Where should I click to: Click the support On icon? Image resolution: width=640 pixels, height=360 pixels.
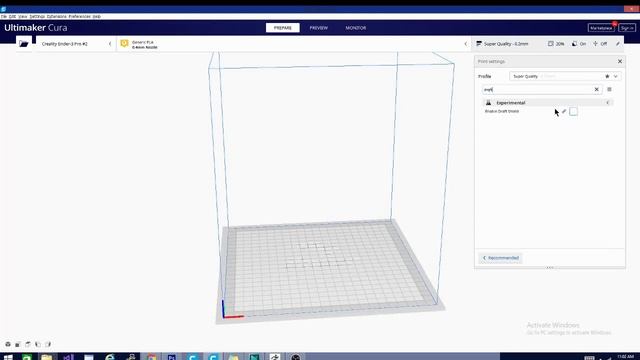pyautogui.click(x=574, y=44)
